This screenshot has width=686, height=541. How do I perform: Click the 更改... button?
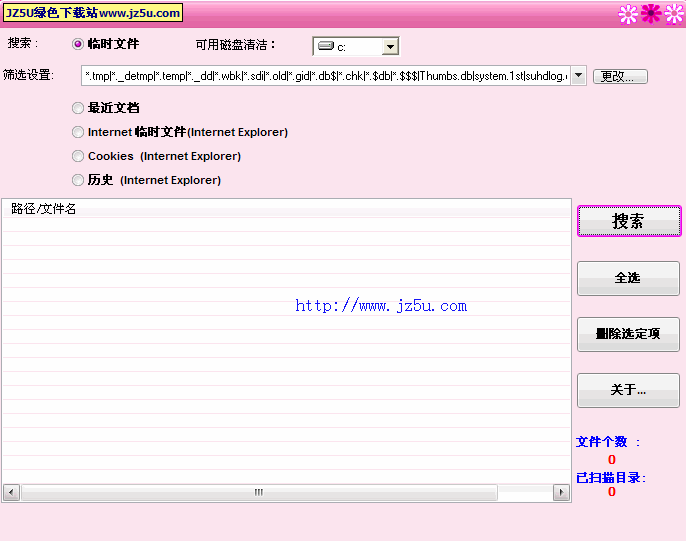click(x=620, y=77)
